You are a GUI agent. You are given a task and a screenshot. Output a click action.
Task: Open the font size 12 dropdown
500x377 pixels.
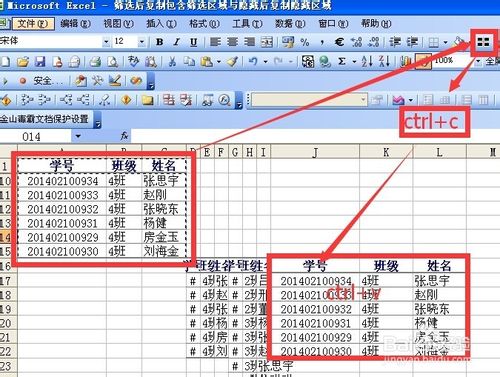pyautogui.click(x=142, y=42)
